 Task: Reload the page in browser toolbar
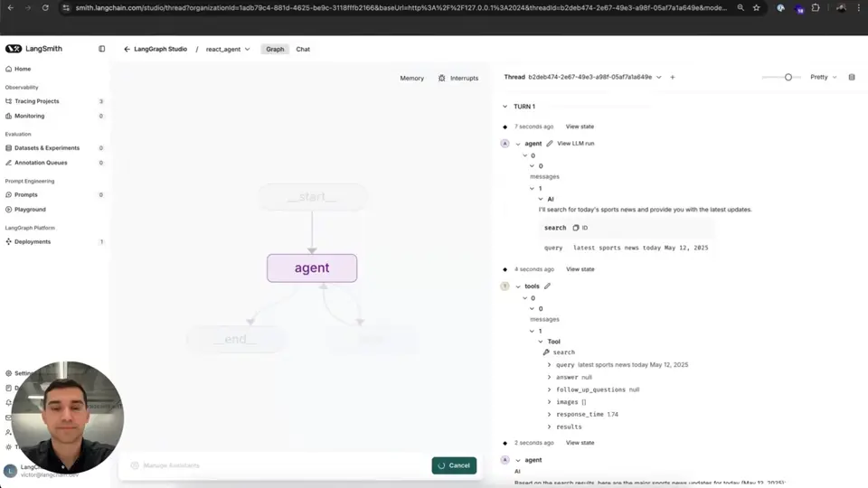coord(45,8)
